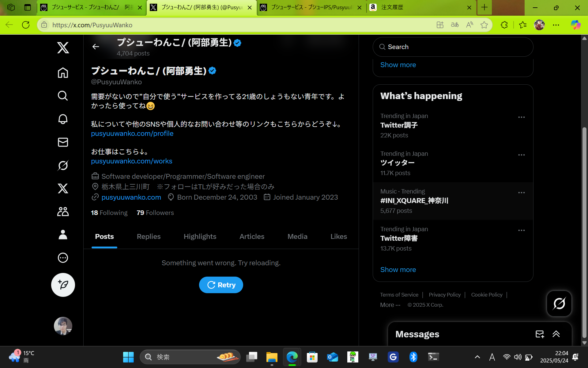The height and width of the screenshot is (368, 588).
Task: Add page to favorites star icon
Action: pos(484,25)
